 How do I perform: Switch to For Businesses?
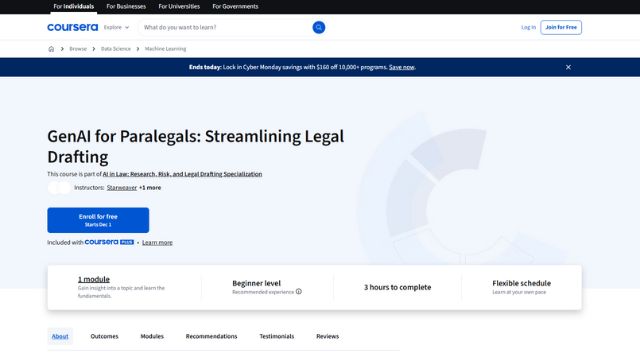click(x=126, y=7)
